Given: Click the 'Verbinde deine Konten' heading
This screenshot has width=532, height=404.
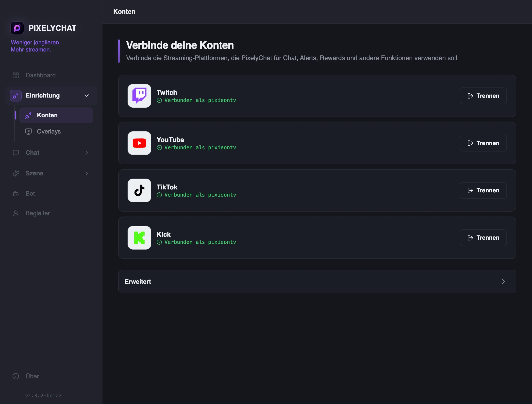Looking at the screenshot, I should click(x=180, y=45).
